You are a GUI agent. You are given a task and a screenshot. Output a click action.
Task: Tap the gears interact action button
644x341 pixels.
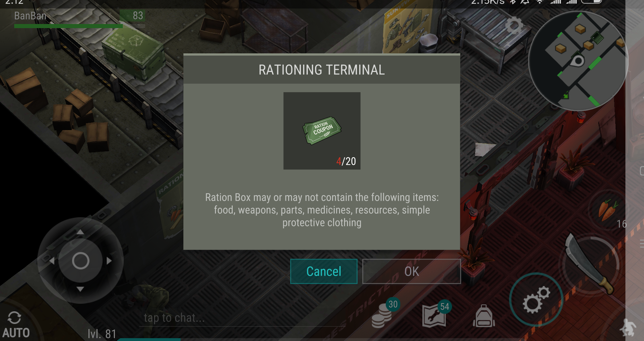(x=536, y=299)
